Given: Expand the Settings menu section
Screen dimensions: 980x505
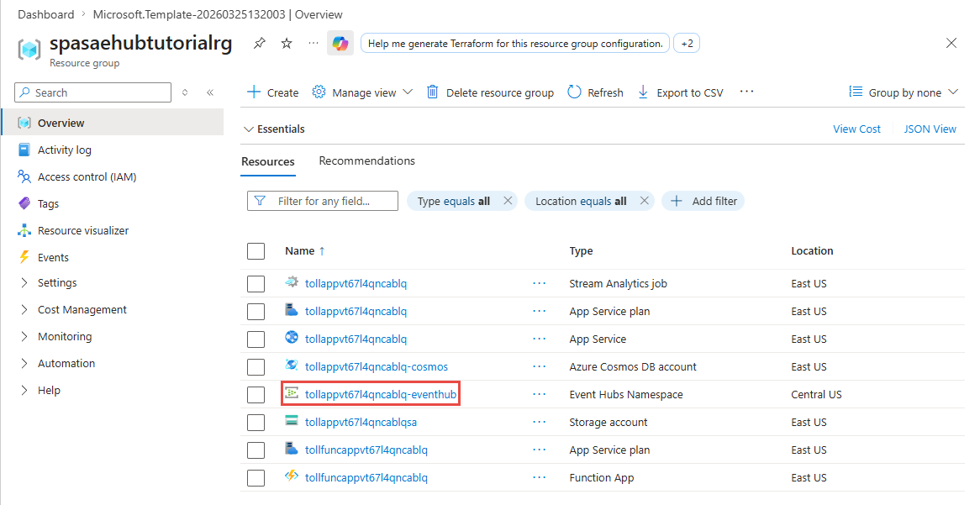Looking at the screenshot, I should pos(24,282).
